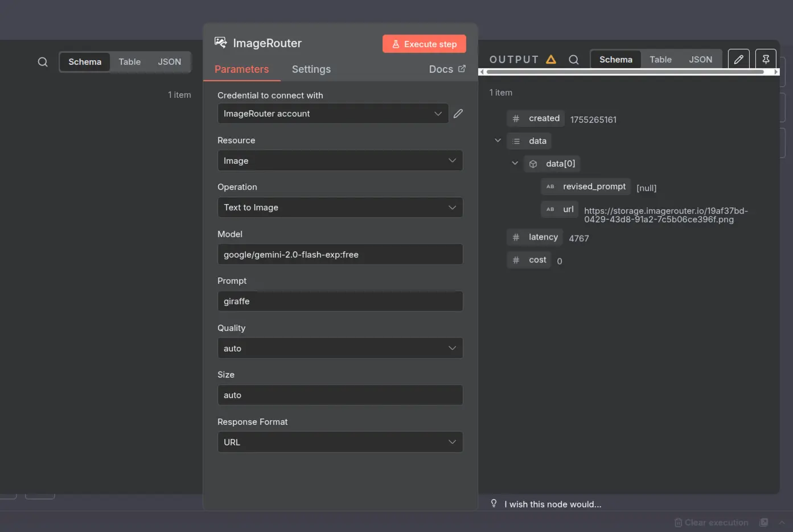Click I wish this node would... link

pyautogui.click(x=553, y=504)
